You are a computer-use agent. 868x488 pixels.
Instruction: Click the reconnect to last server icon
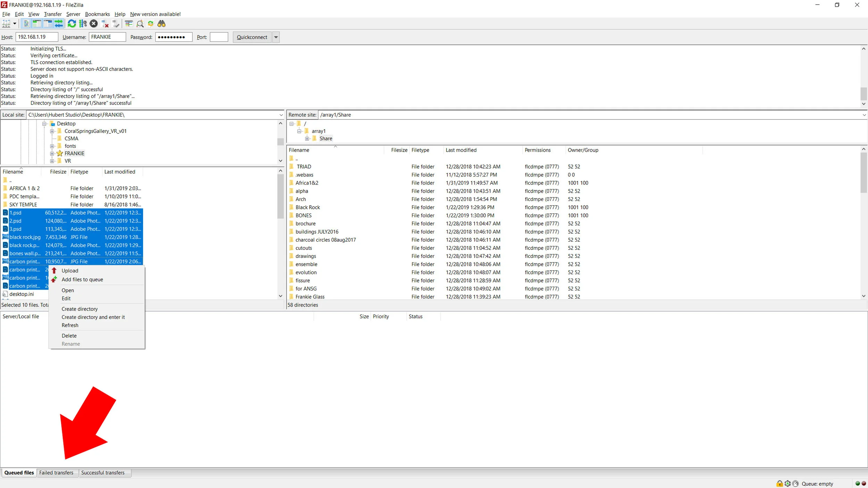tap(116, 24)
